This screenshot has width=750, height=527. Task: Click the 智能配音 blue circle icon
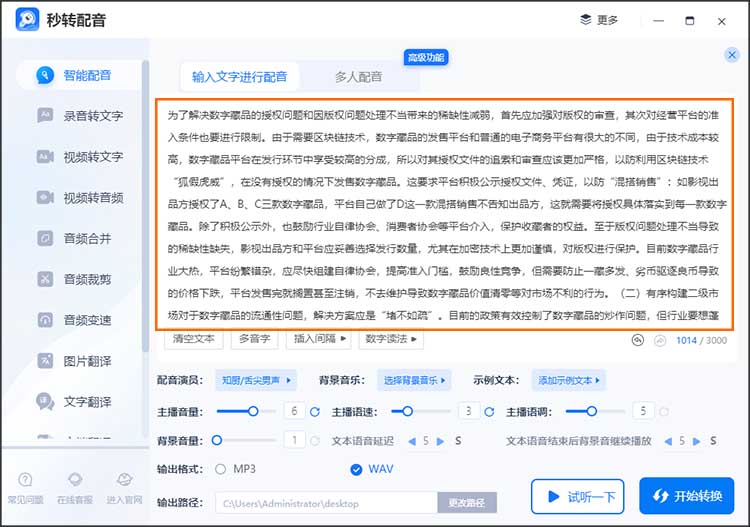tap(45, 75)
